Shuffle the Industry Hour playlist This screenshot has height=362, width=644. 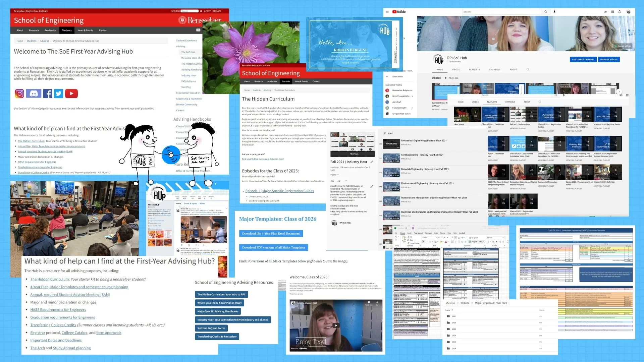click(332, 181)
